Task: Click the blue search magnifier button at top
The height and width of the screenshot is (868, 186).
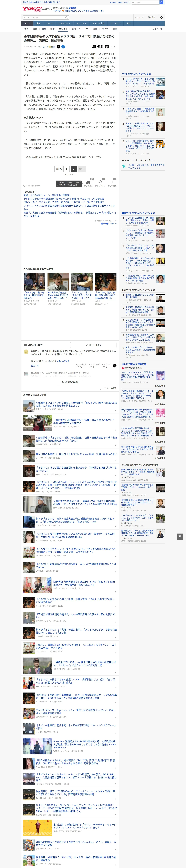Action: tap(161, 2)
